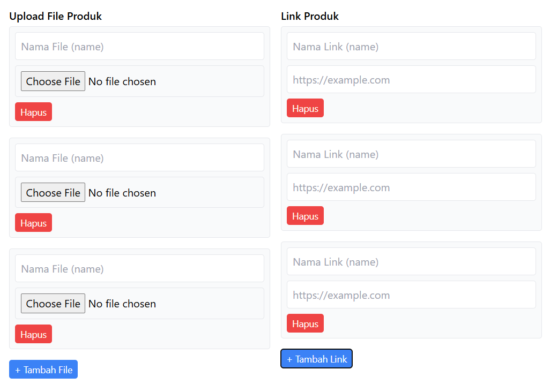Click the second Nama Link input field
Image resolution: width=550 pixels, height=392 pixels.
tap(411, 154)
